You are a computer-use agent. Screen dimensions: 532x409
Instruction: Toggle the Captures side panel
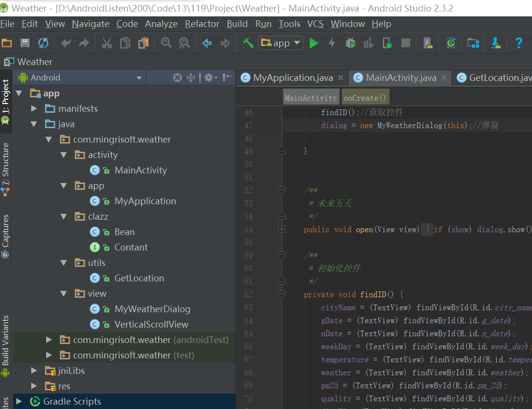pos(5,236)
